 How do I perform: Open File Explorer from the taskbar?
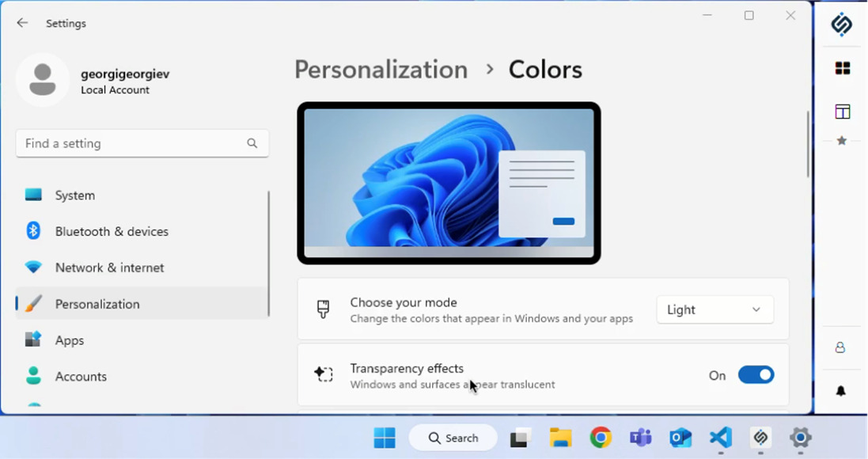tap(561, 438)
